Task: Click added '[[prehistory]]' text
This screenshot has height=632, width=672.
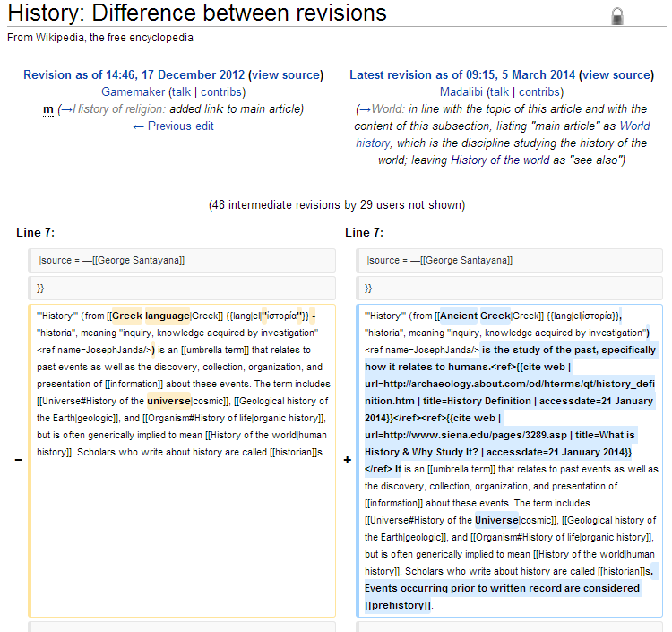Action: click(x=398, y=605)
